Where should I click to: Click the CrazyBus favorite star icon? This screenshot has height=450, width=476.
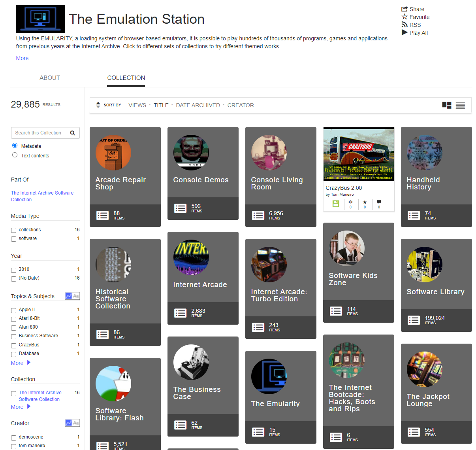[x=365, y=202]
